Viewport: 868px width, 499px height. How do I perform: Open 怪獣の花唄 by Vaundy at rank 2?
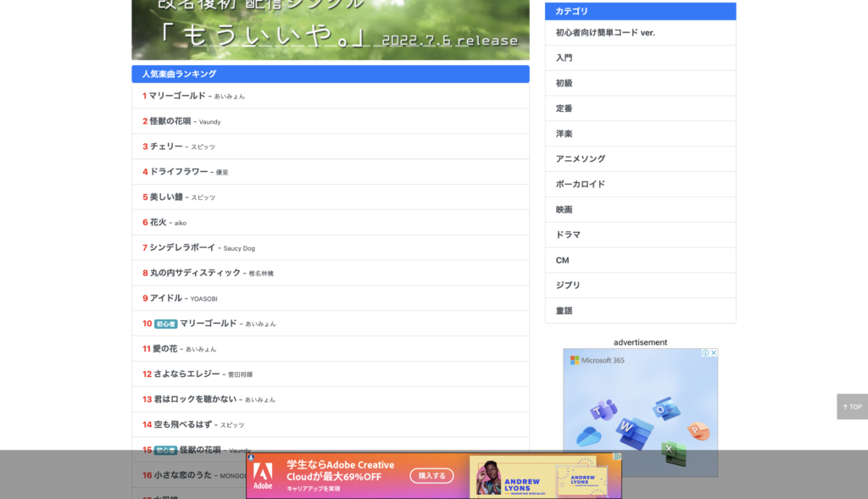[170, 121]
